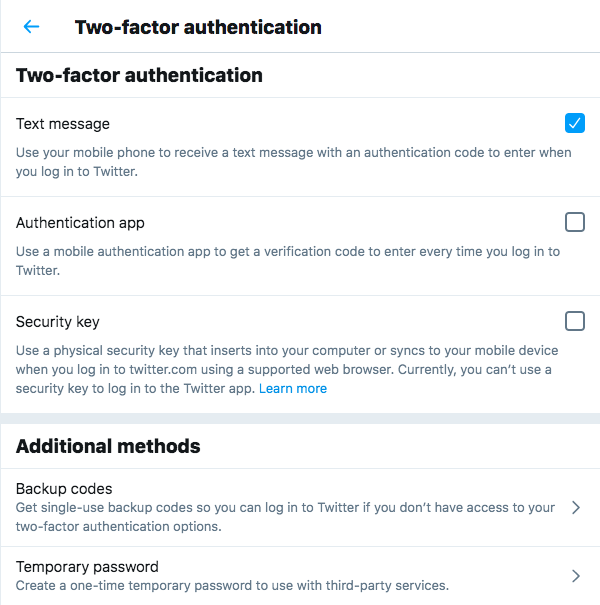Go back using the blue arrow
This screenshot has width=600, height=605.
31,27
